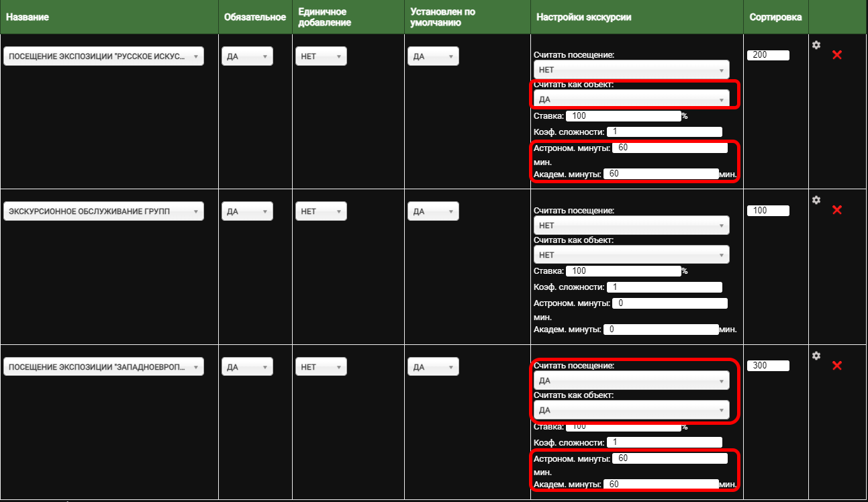Remove Экскурсионное обслуживание групп row via red X
The image size is (868, 502).
tap(836, 210)
